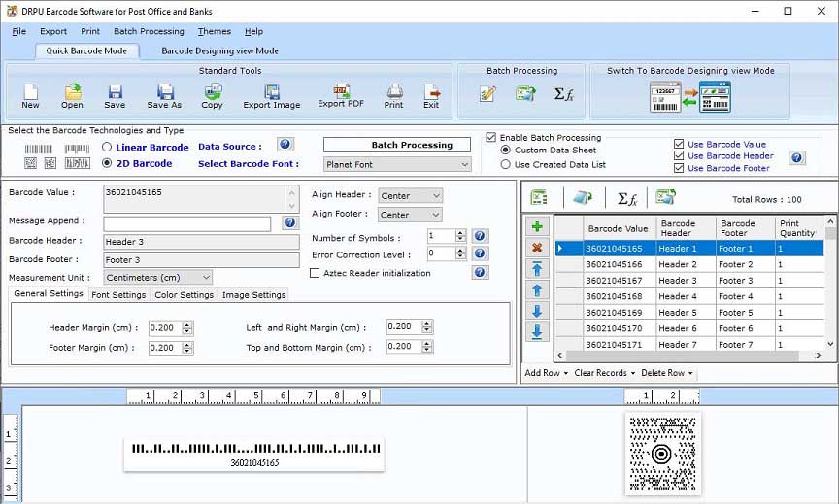Click the move row up arrow icon
The image size is (839, 504).
click(537, 290)
